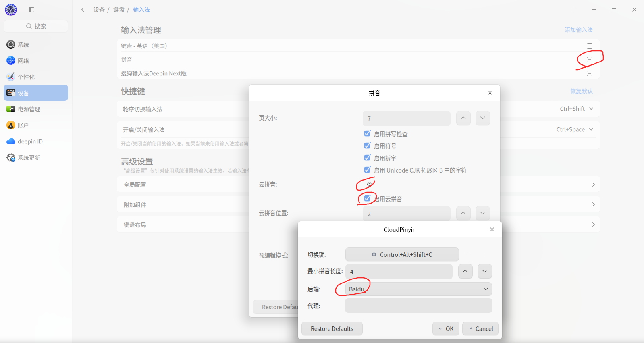
Task: Open the hamburger main menu icon
Action: [574, 10]
